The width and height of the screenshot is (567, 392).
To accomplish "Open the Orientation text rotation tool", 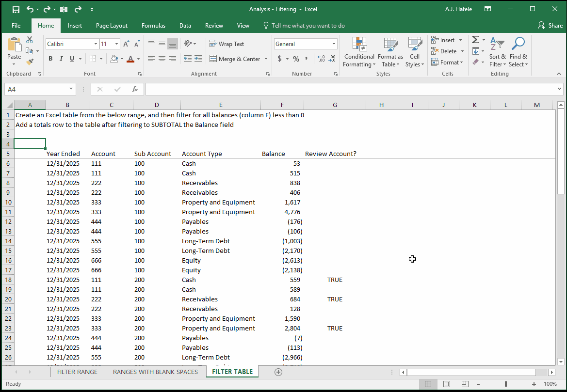I will pyautogui.click(x=188, y=44).
